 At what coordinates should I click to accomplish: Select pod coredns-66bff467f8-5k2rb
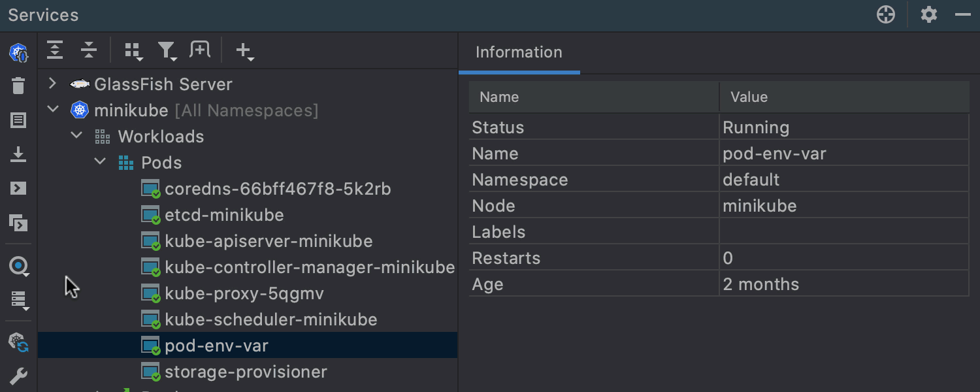tap(278, 189)
